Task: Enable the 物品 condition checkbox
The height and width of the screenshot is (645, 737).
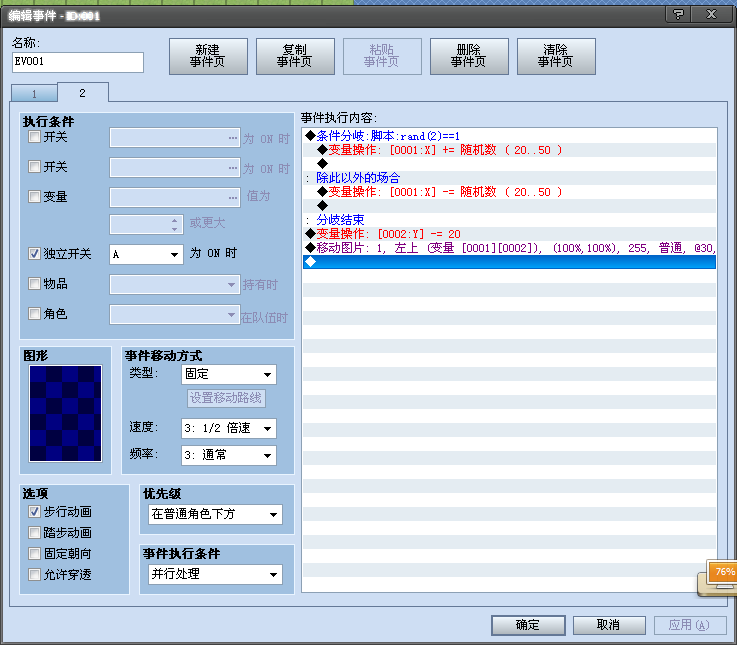Action: click(x=34, y=283)
